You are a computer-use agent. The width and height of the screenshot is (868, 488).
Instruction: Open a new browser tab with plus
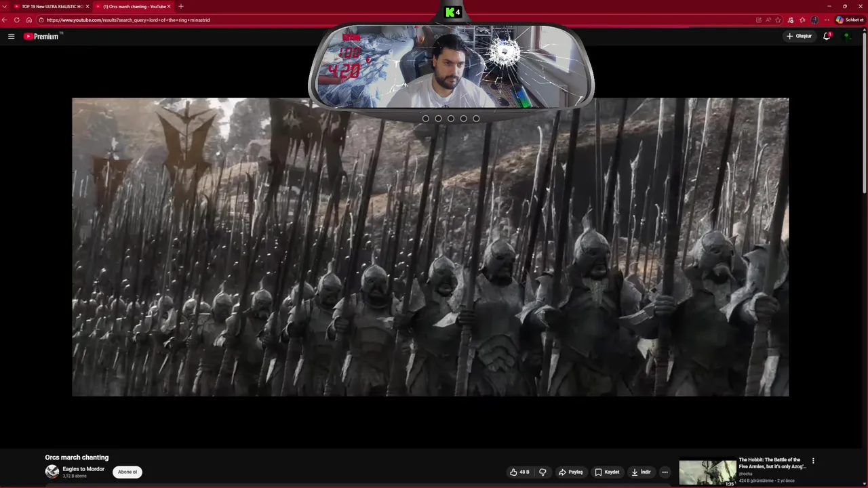[180, 6]
